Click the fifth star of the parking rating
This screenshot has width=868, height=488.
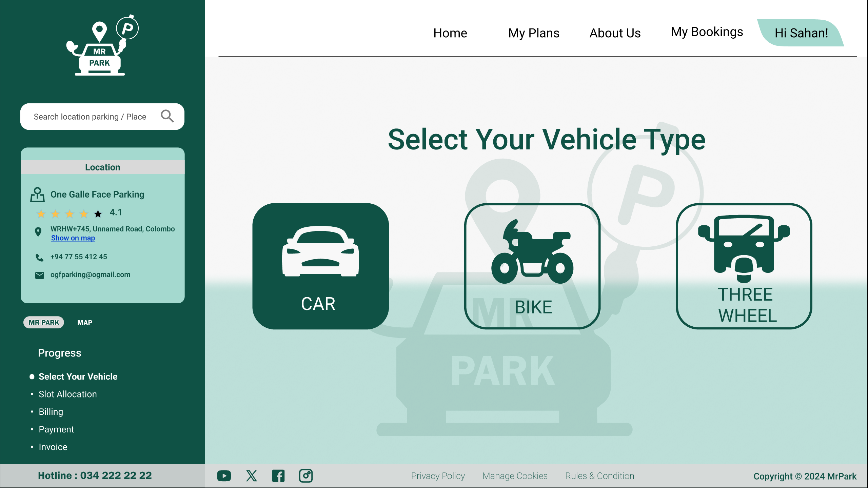(x=98, y=214)
